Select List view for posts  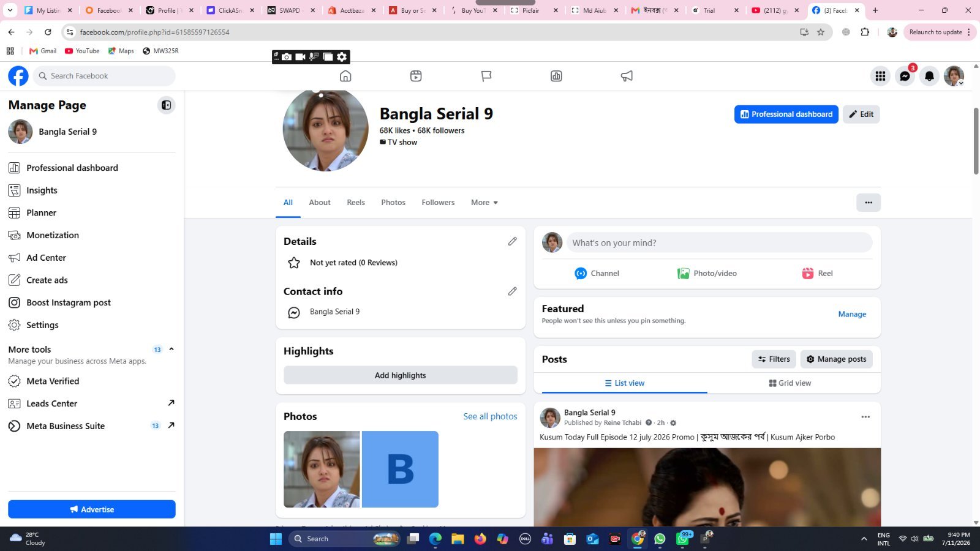(625, 383)
